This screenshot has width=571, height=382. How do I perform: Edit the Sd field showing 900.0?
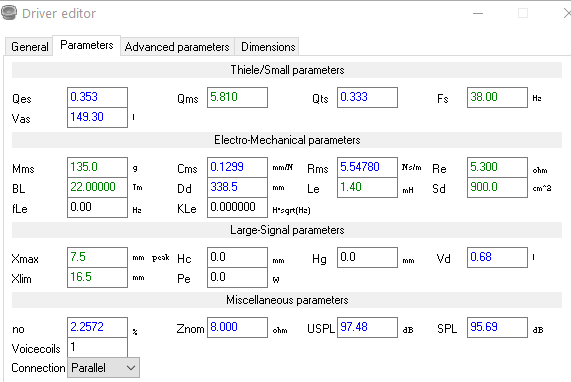click(x=497, y=187)
